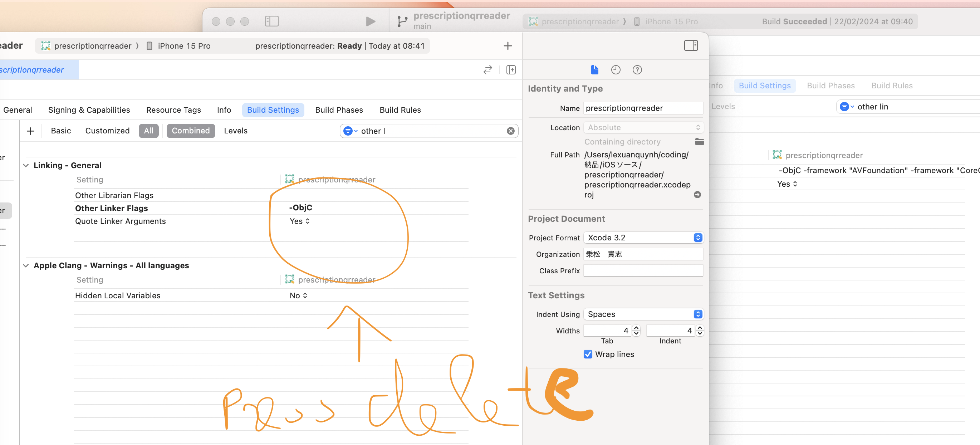Clear the build settings search field

pos(510,131)
